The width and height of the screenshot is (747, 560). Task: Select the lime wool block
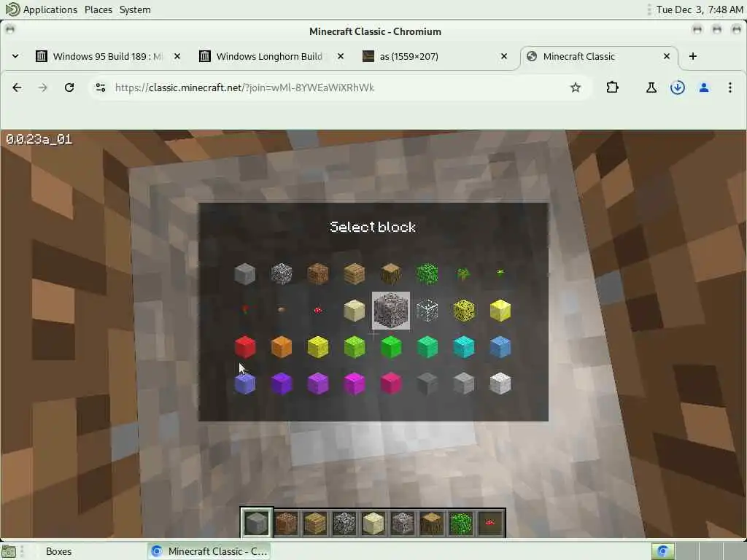[355, 347]
